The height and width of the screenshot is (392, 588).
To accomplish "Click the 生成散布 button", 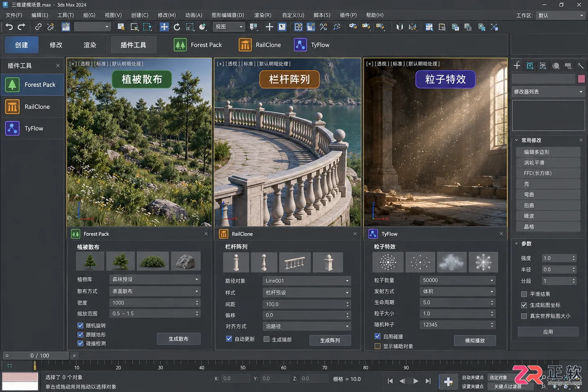I will [x=178, y=339].
